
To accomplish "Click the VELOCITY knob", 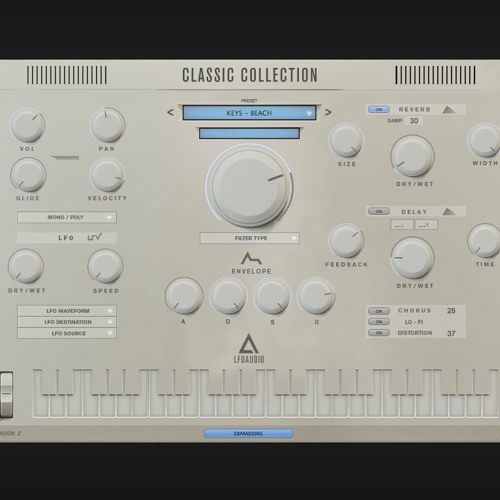I will pyautogui.click(x=107, y=175).
